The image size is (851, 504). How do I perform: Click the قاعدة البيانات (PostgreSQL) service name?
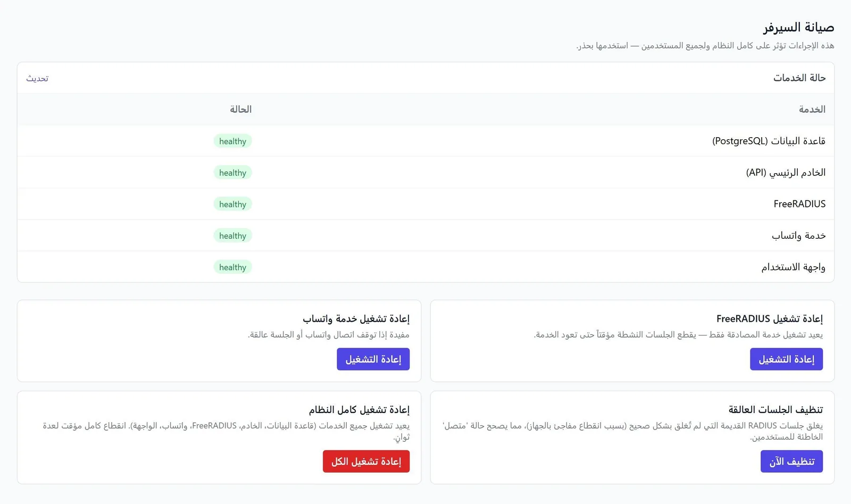click(x=769, y=141)
